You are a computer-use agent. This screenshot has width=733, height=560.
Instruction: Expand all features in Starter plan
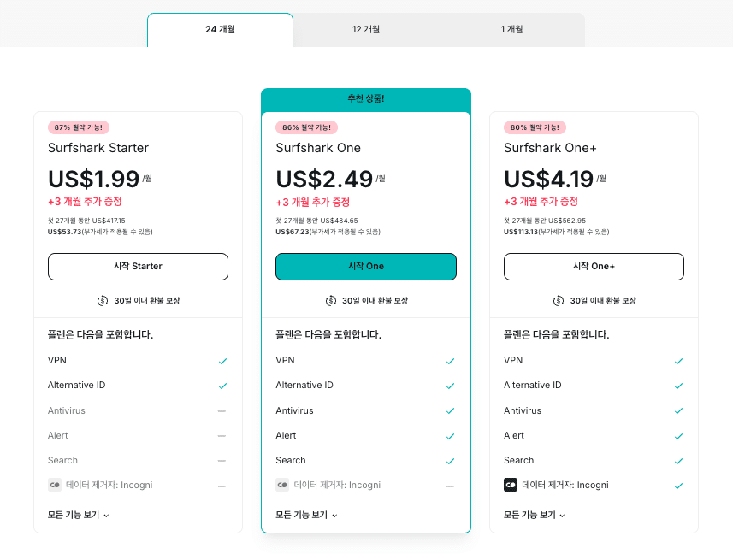pyautogui.click(x=79, y=515)
